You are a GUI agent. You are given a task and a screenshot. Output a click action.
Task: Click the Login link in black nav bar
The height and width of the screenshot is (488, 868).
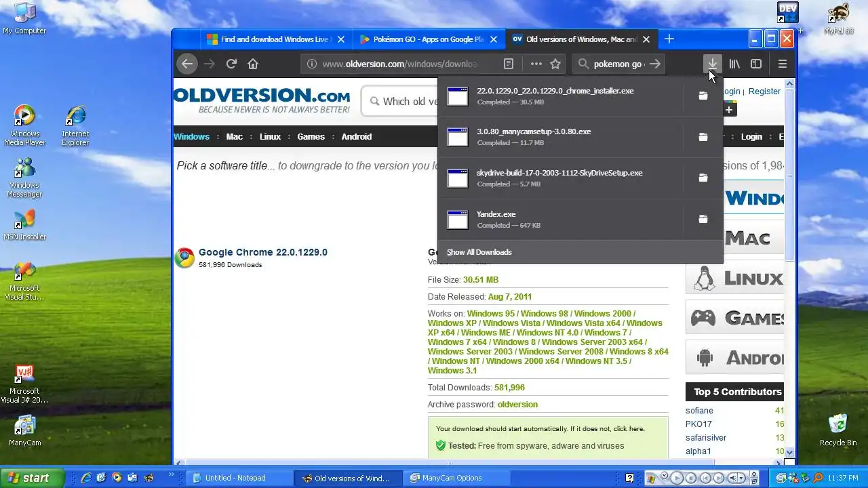point(751,136)
